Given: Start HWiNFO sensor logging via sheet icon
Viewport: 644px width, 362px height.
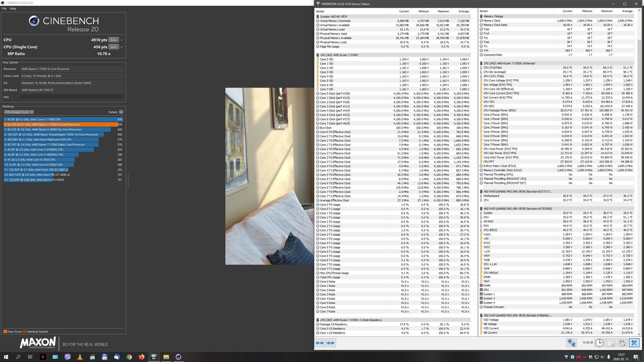Looking at the screenshot, I should 611,343.
